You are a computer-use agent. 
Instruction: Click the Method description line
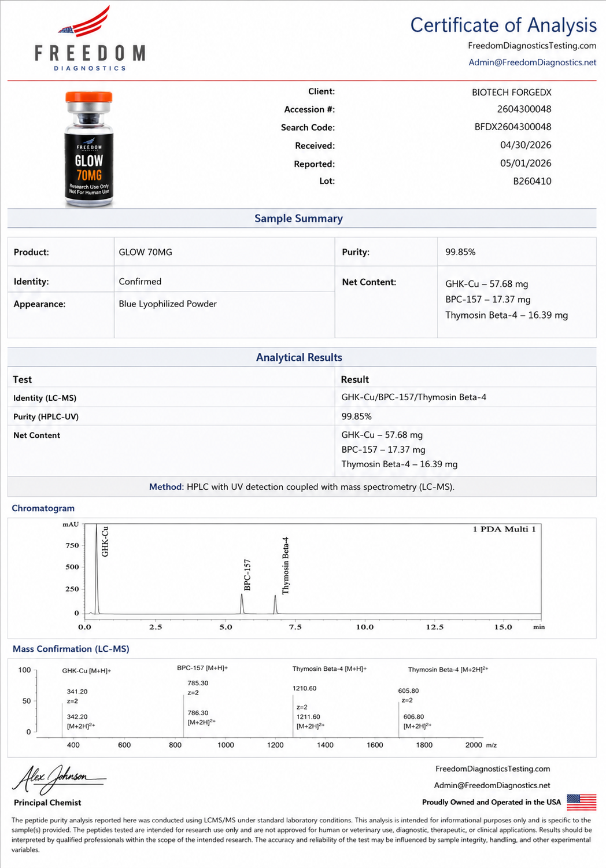click(302, 487)
